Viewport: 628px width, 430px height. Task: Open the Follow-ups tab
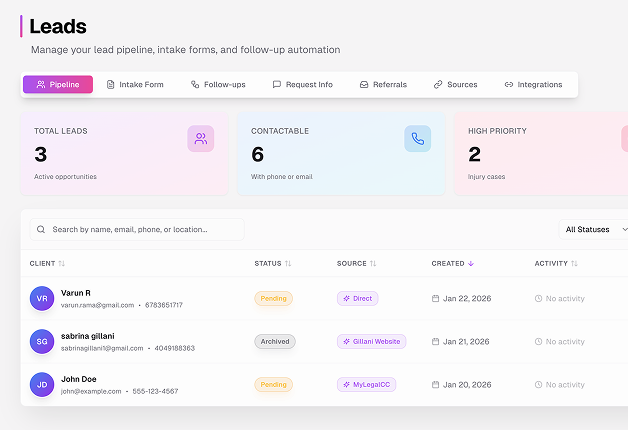tap(218, 84)
